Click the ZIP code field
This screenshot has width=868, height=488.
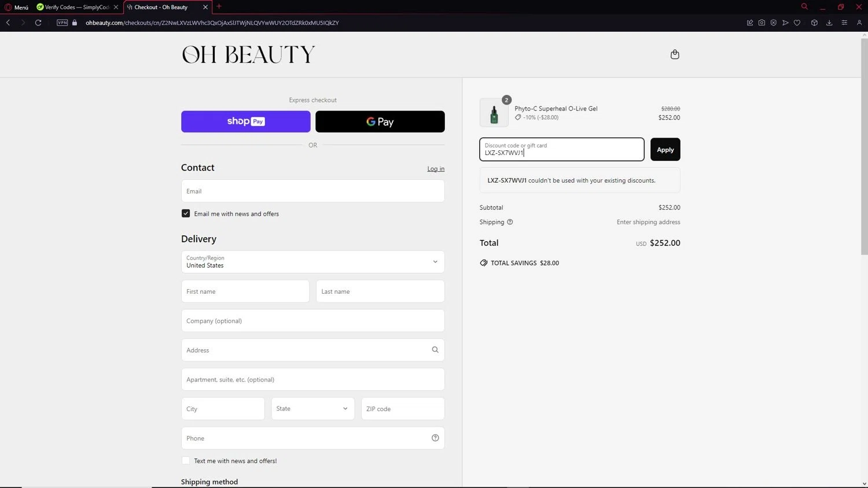[x=403, y=409]
